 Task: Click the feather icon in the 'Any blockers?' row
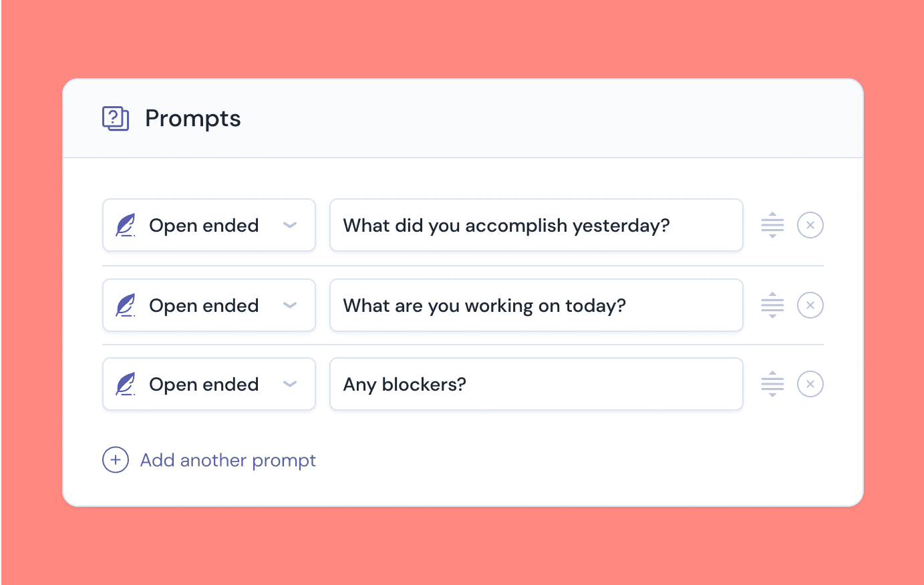[126, 384]
